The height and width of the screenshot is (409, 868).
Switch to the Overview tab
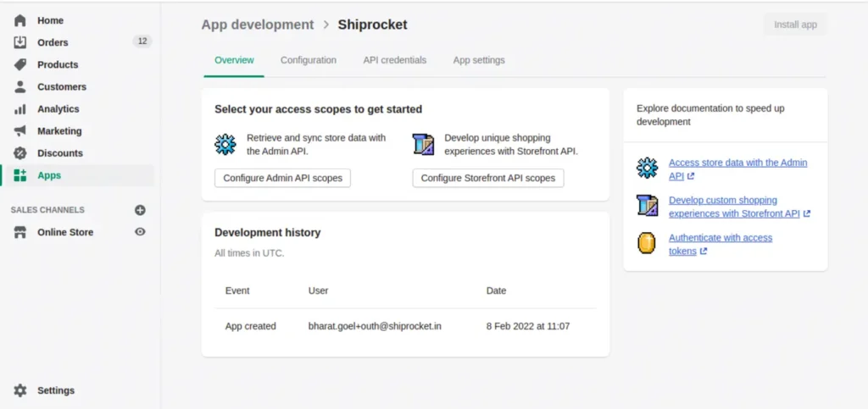234,60
